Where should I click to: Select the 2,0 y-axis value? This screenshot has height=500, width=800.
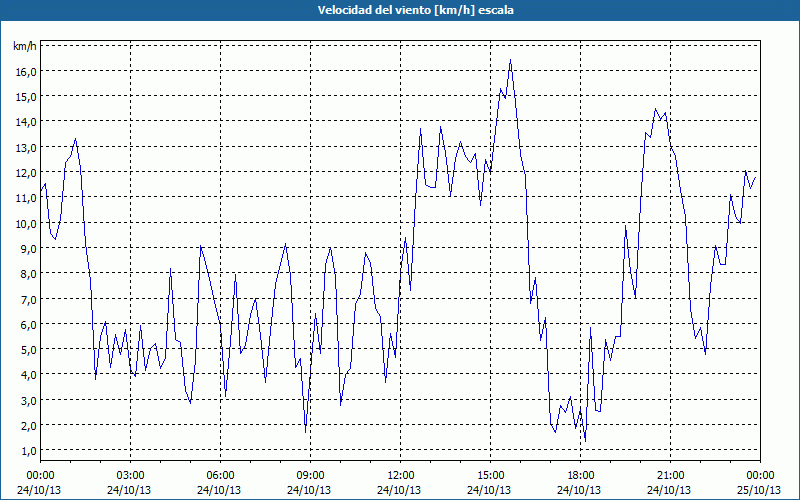pyautogui.click(x=29, y=426)
